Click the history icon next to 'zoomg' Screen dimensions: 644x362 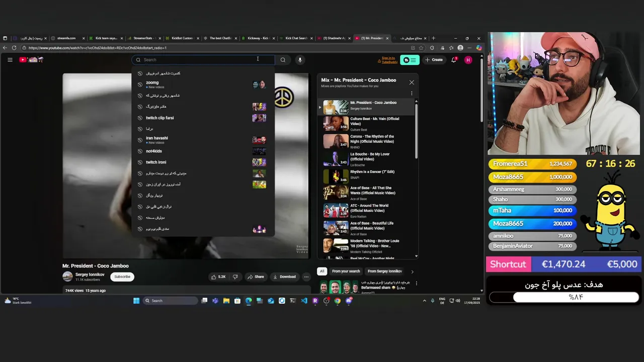tap(140, 84)
